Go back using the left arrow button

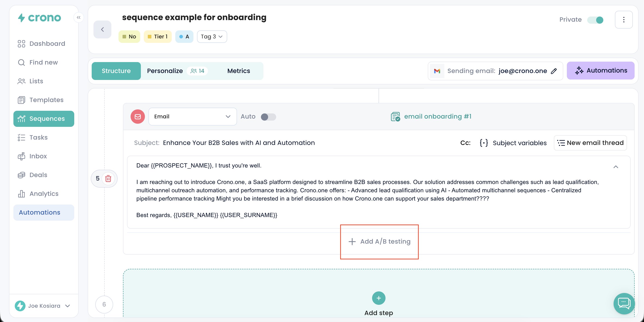[x=102, y=29]
